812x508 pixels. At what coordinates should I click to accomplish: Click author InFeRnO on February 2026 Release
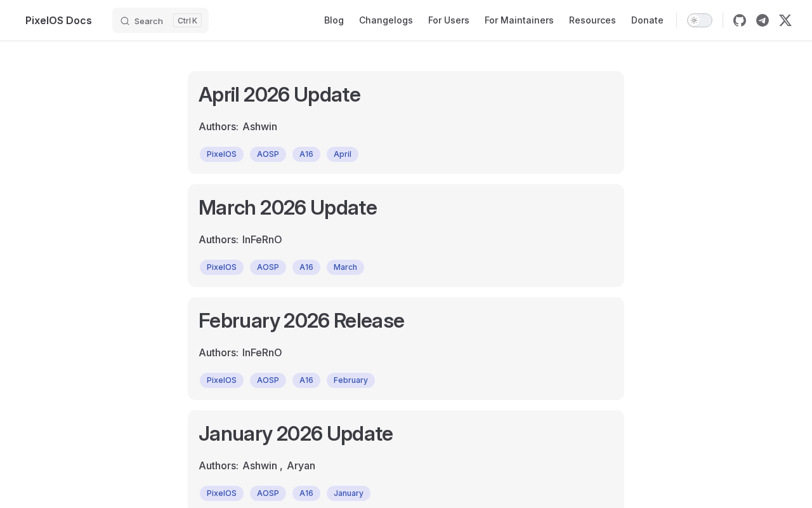262,352
